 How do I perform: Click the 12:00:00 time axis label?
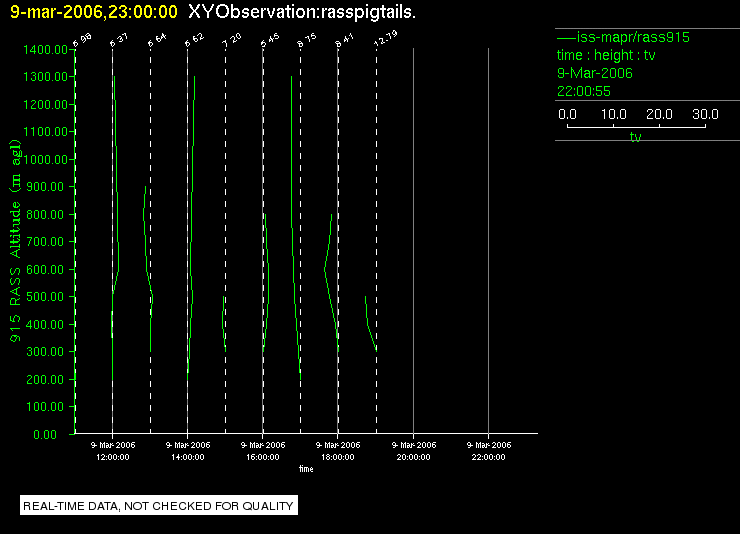click(x=113, y=457)
